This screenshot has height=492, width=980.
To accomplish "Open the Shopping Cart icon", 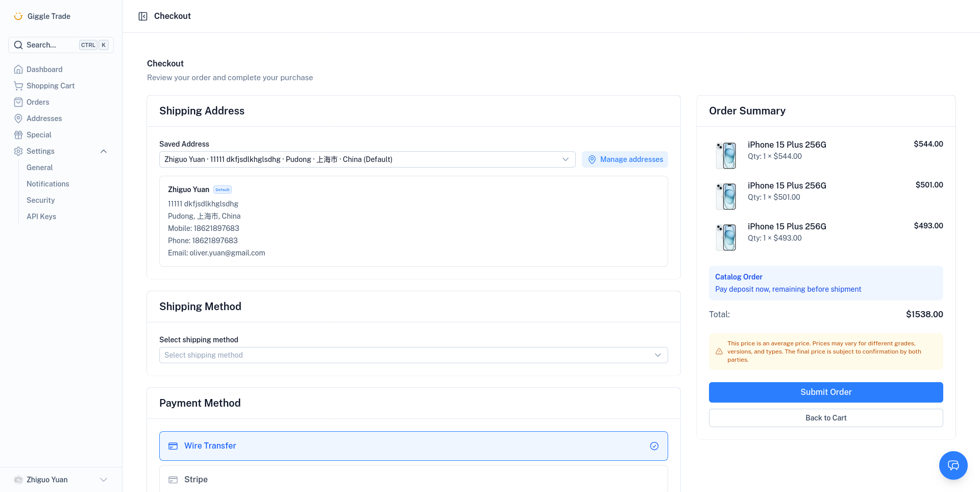I will pyautogui.click(x=18, y=85).
